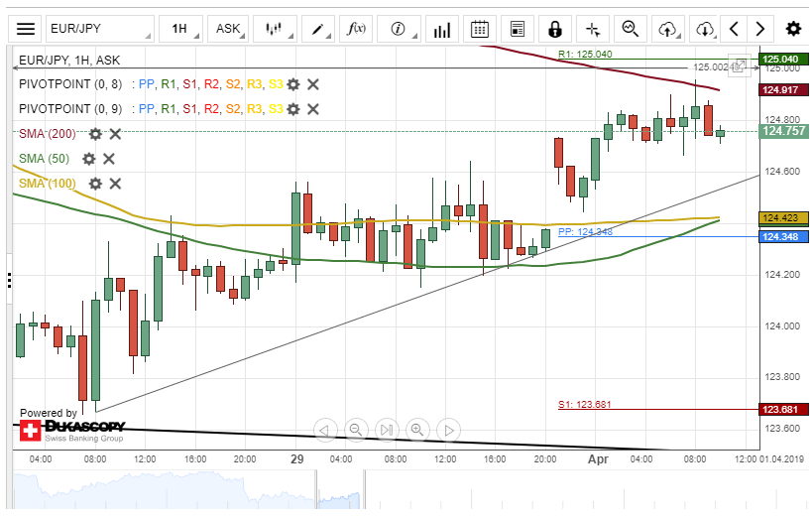Click the PP: 124.348 pivot label

[585, 232]
